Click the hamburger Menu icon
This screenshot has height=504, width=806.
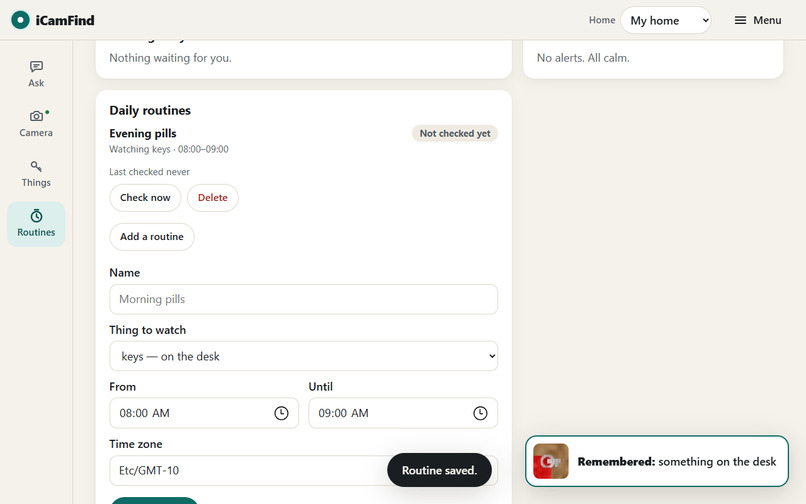(x=740, y=20)
